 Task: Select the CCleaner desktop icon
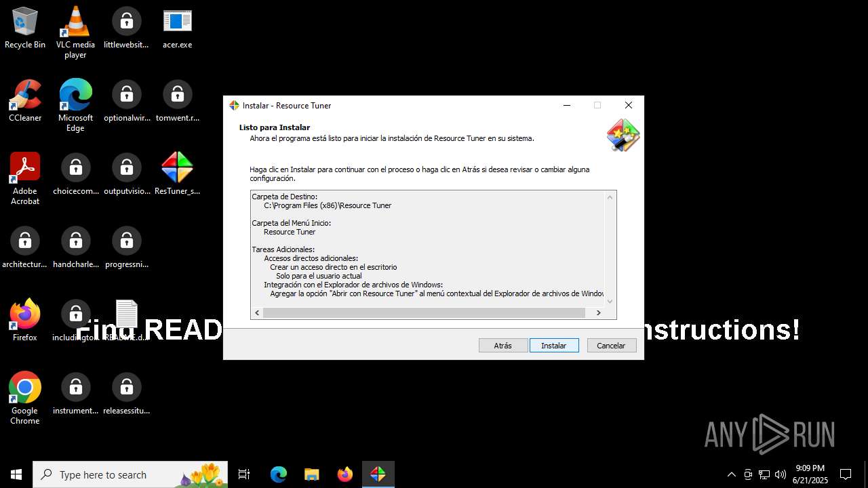25,102
